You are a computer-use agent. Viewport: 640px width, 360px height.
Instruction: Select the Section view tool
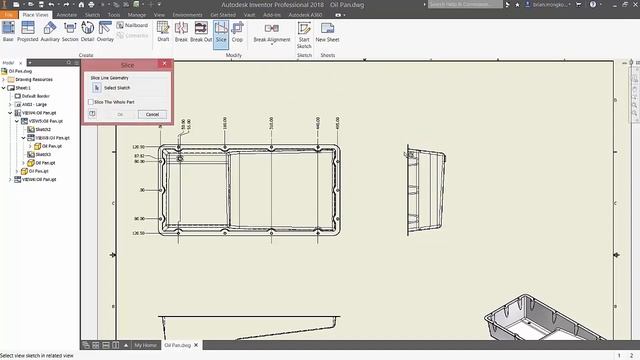70,31
